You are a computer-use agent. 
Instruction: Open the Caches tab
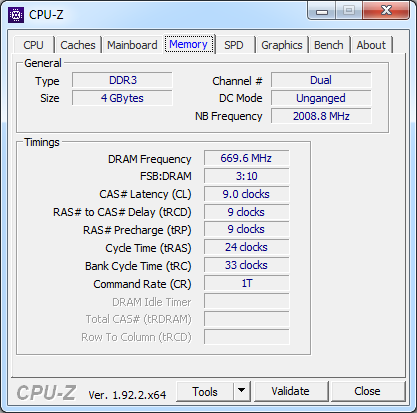click(x=78, y=45)
